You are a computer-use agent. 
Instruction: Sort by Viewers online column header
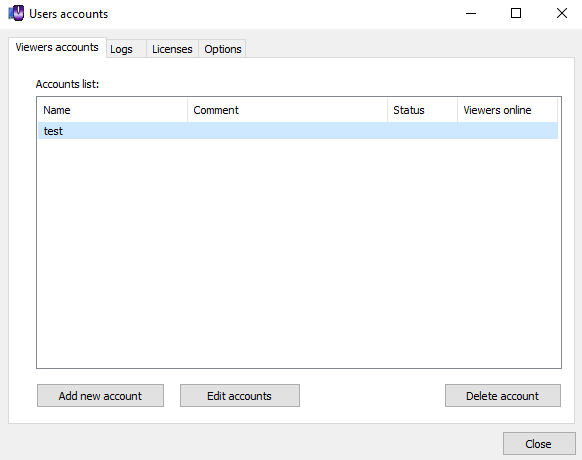[x=507, y=110]
